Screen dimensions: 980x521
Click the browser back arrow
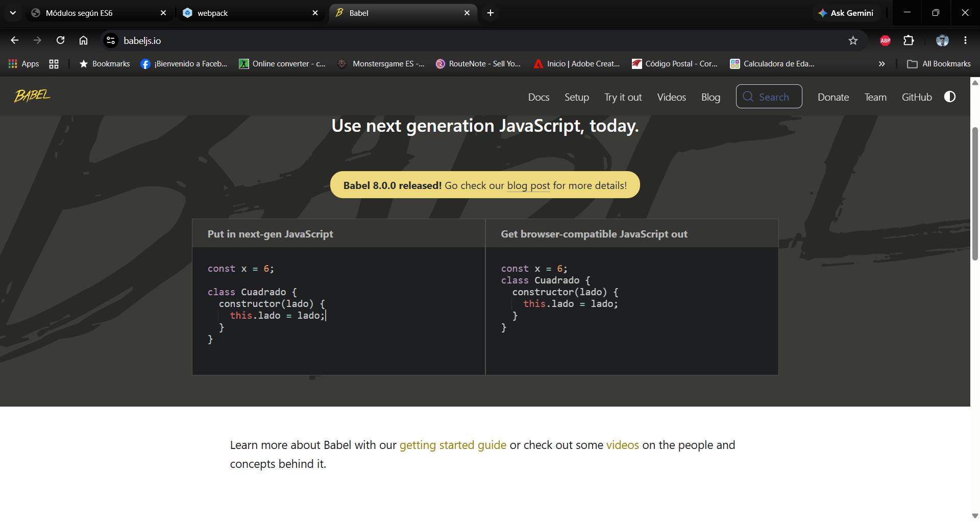[14, 40]
